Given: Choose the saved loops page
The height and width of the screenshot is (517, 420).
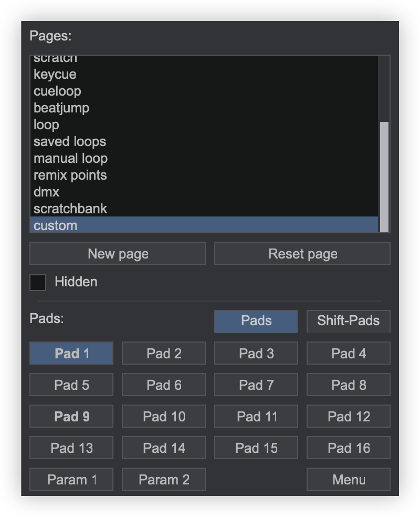Looking at the screenshot, I should [x=204, y=141].
